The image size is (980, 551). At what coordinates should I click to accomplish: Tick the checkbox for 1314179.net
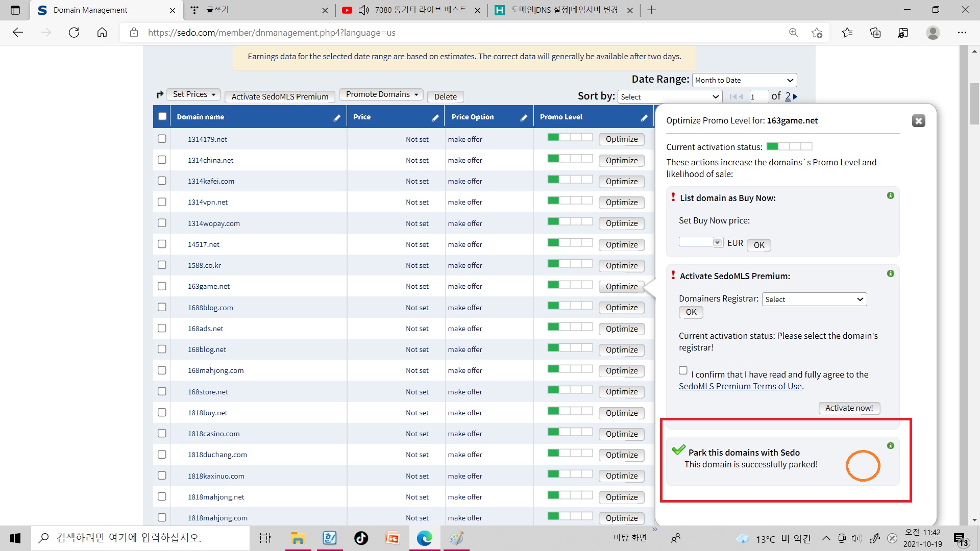162,139
